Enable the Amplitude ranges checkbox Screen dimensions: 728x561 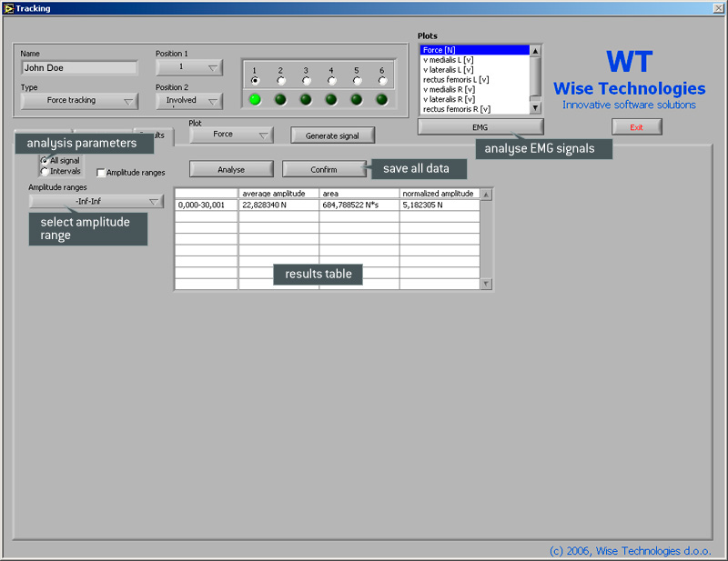pyautogui.click(x=101, y=173)
